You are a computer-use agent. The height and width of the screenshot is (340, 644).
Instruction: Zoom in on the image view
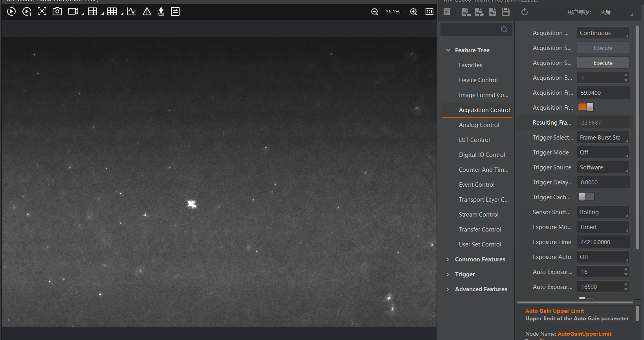pyautogui.click(x=413, y=12)
